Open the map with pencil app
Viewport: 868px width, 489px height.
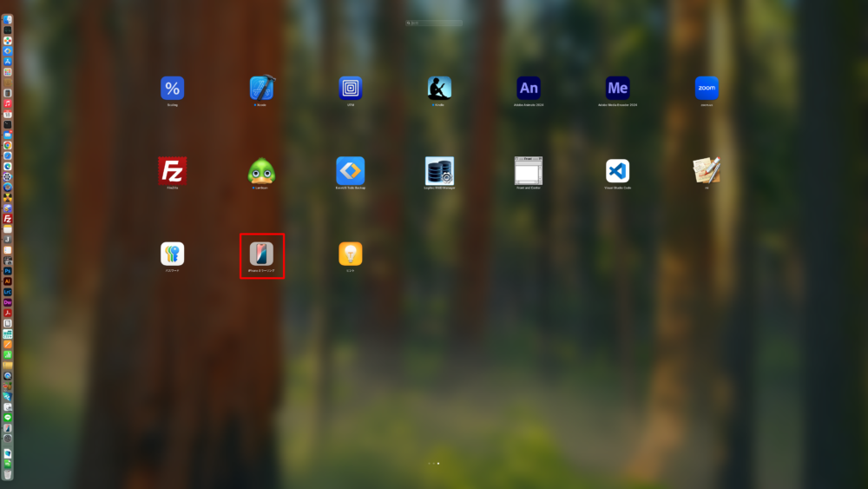pos(707,170)
